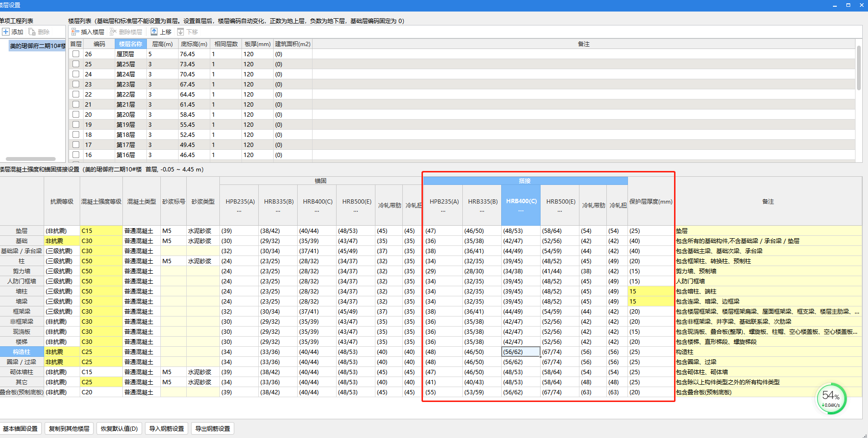Image resolution: width=868 pixels, height=438 pixels.
Task: Check the 首层 box for 第24层
Action: [76, 74]
